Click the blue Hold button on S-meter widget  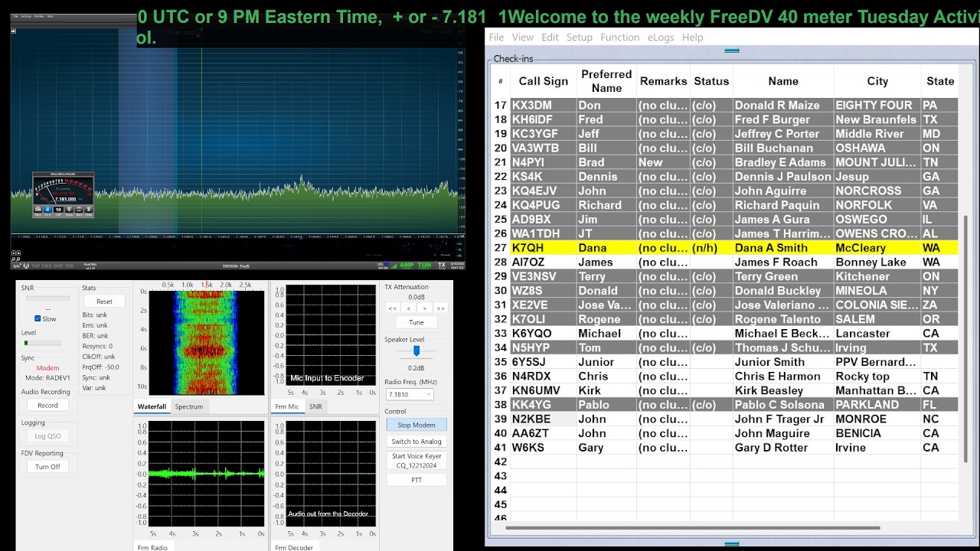point(47,209)
